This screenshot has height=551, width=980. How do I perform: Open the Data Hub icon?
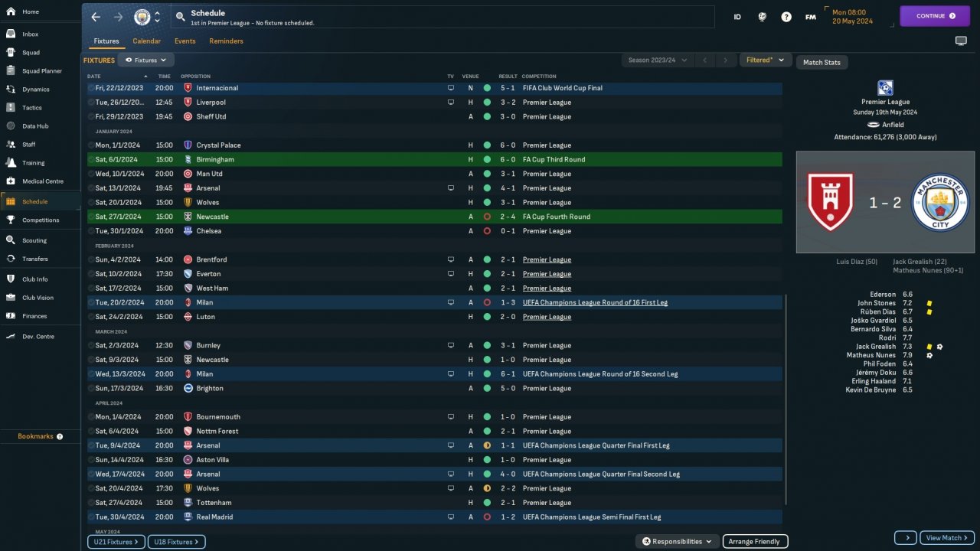11,126
